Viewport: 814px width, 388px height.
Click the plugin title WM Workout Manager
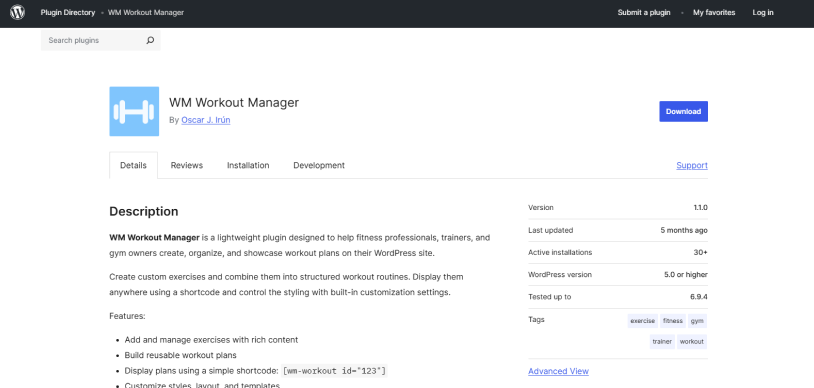234,103
